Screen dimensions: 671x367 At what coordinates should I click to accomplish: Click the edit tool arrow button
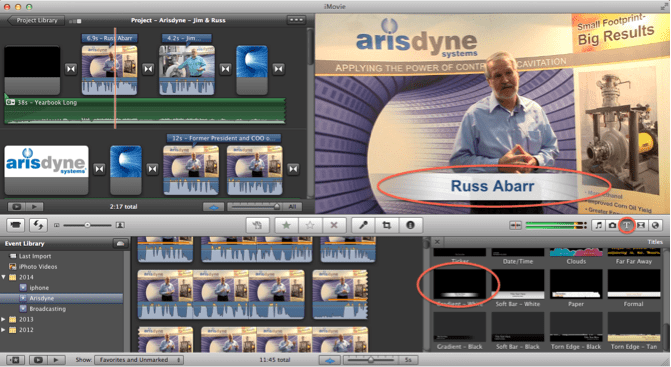[257, 225]
